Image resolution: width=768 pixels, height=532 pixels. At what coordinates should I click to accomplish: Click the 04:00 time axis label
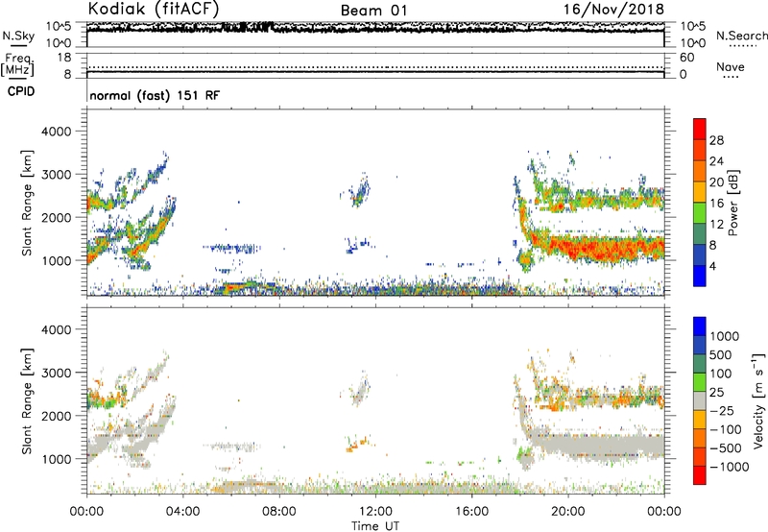[182, 512]
